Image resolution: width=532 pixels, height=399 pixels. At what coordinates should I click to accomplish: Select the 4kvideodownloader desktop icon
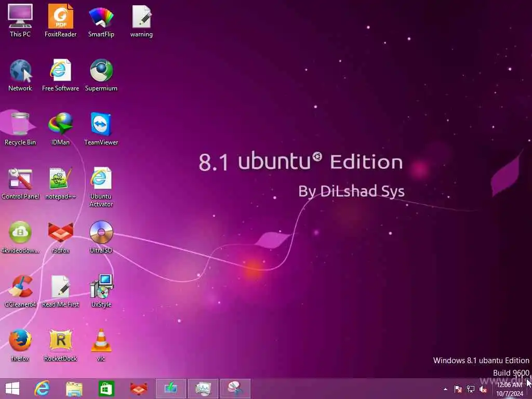(x=20, y=237)
